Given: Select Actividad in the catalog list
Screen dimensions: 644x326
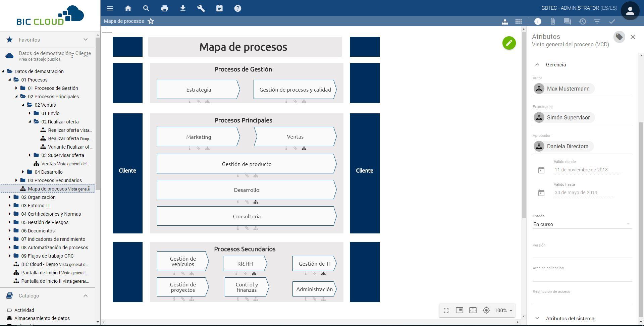Looking at the screenshot, I should click(x=24, y=310).
